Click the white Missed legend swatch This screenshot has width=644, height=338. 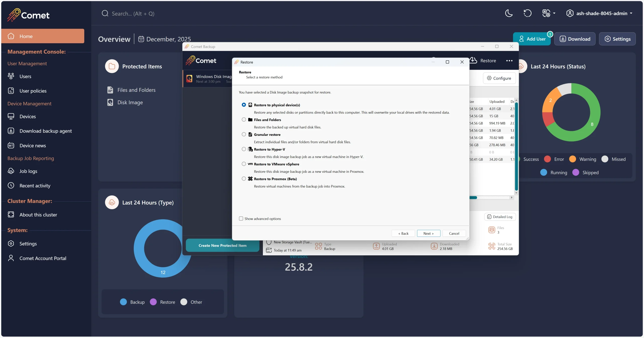tap(605, 159)
